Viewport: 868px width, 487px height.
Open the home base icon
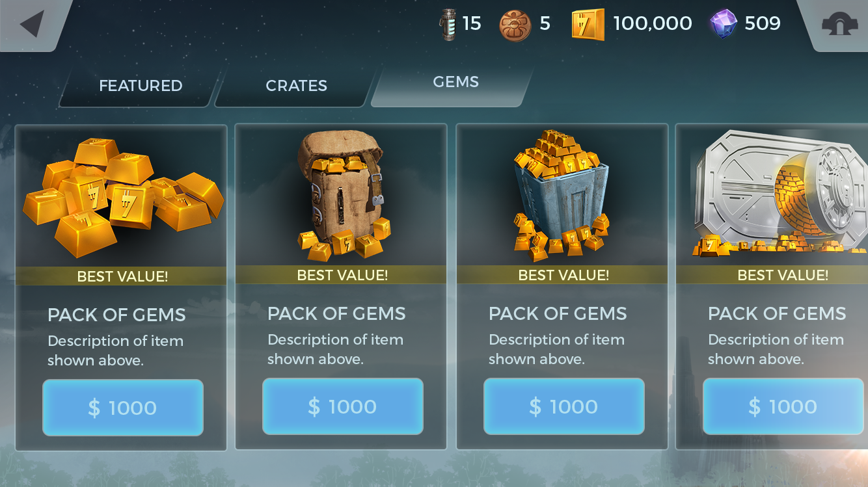[x=839, y=24]
